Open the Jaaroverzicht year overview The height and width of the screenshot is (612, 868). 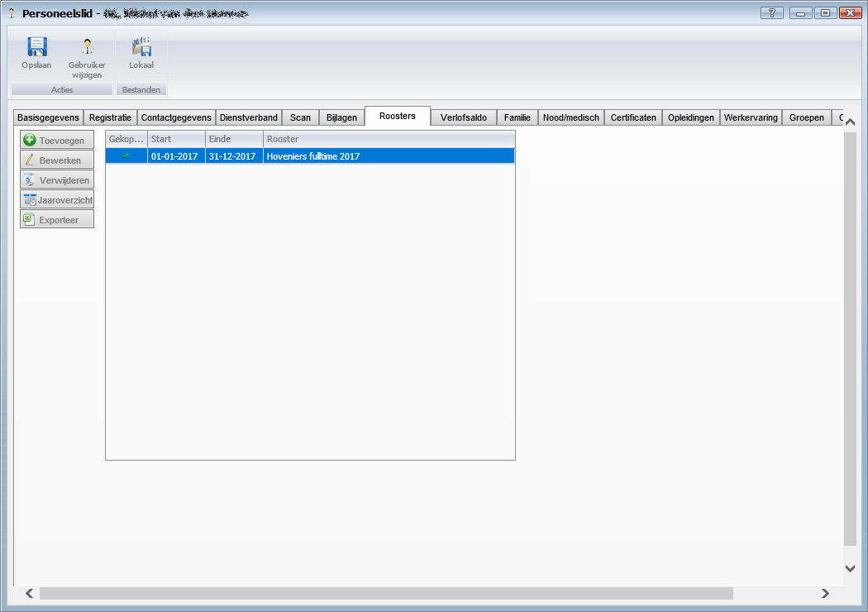56,199
